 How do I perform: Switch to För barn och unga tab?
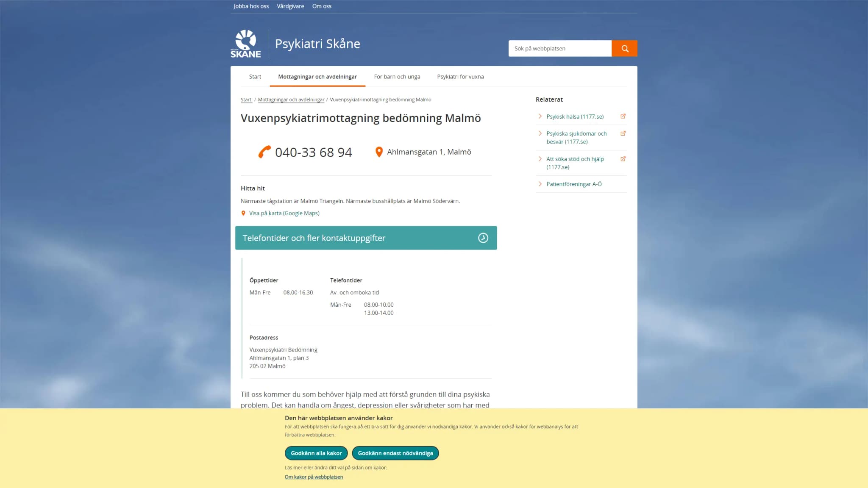click(397, 77)
